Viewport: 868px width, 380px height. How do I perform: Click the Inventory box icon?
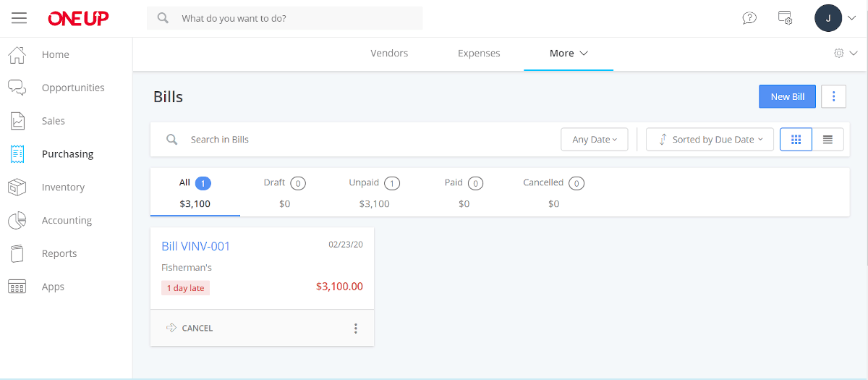click(17, 187)
